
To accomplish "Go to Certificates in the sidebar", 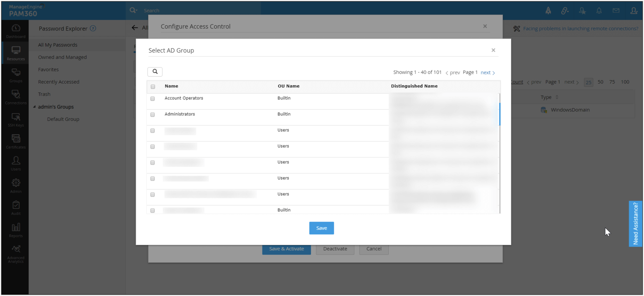I will click(x=16, y=142).
